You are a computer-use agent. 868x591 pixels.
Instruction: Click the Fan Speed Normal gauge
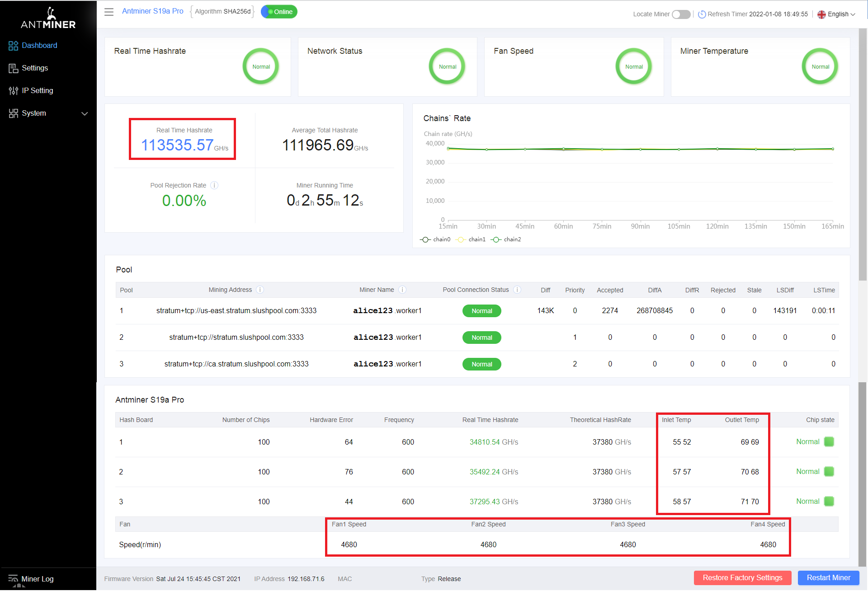click(x=634, y=66)
